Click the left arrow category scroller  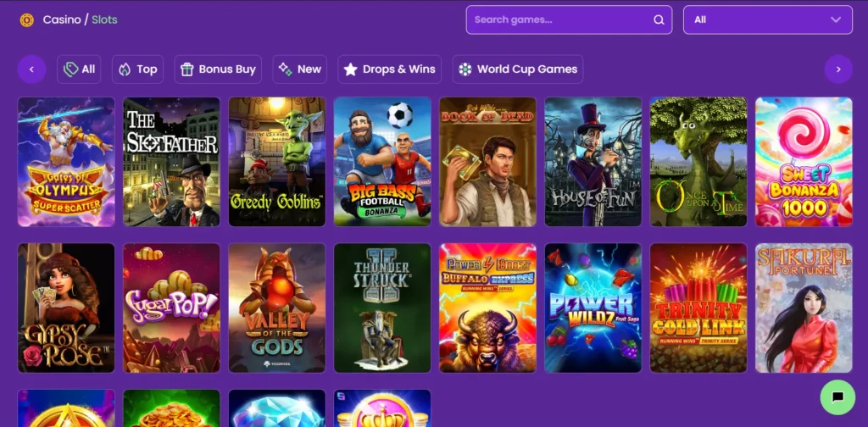pos(31,69)
